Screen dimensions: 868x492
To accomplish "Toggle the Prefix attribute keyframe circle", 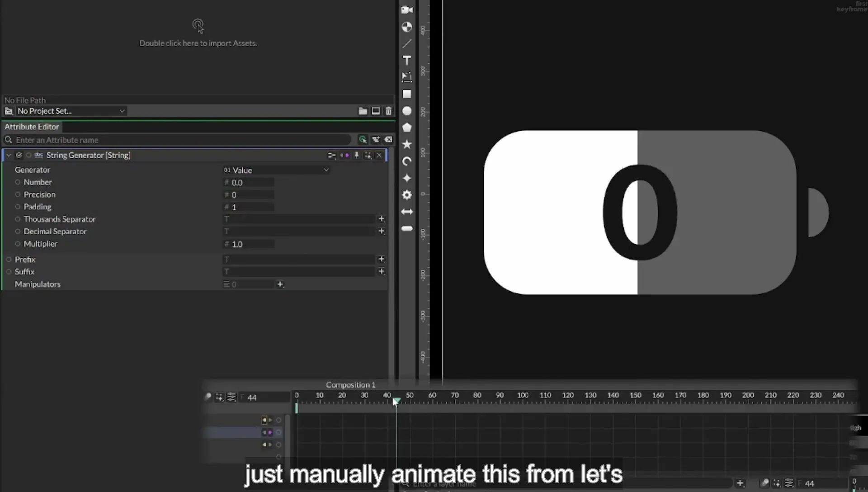I will point(9,260).
